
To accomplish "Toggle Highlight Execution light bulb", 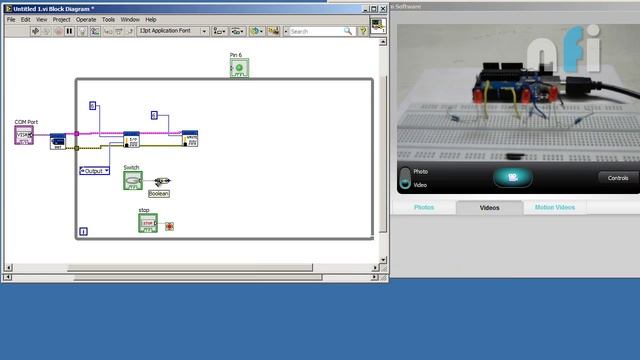I will (82, 31).
